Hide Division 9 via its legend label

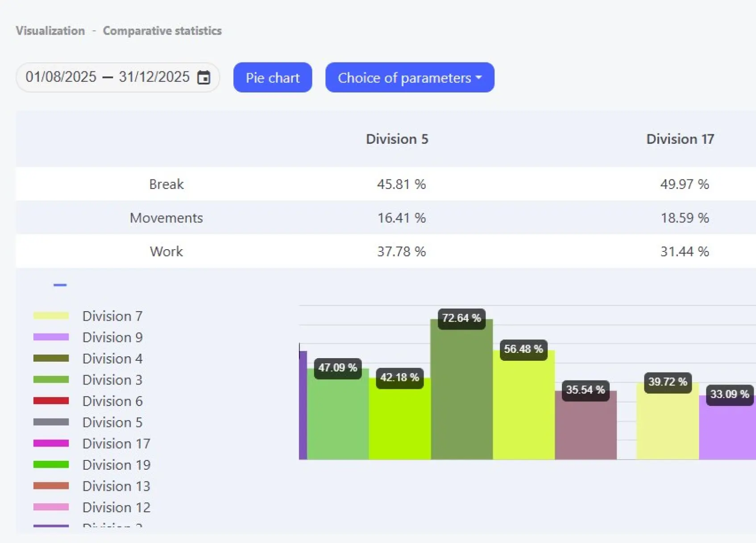pyautogui.click(x=112, y=337)
